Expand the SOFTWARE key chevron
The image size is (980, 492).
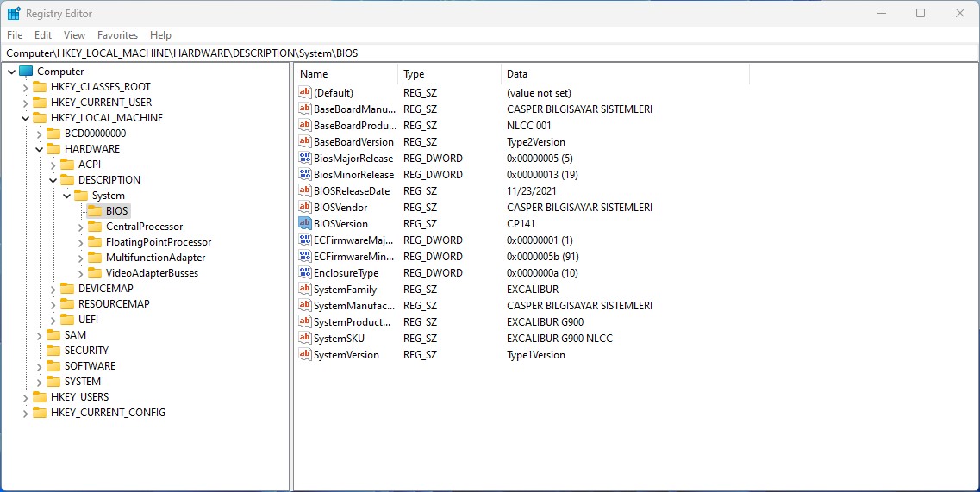tap(40, 366)
